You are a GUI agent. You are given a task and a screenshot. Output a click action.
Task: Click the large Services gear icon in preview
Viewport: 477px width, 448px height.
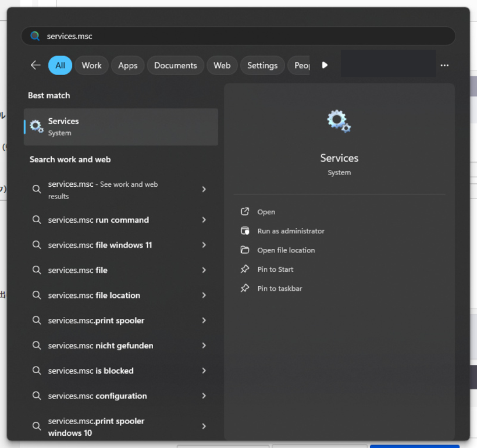tap(339, 122)
